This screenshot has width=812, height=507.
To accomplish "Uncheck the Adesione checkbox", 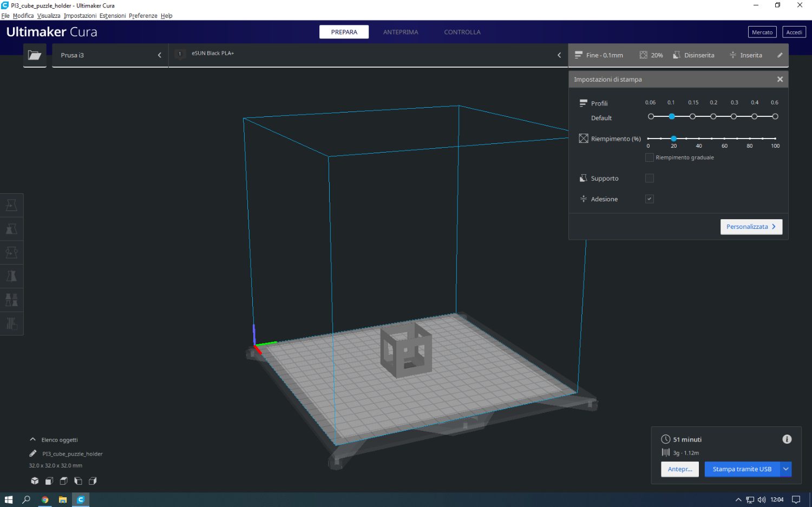I will [x=650, y=199].
